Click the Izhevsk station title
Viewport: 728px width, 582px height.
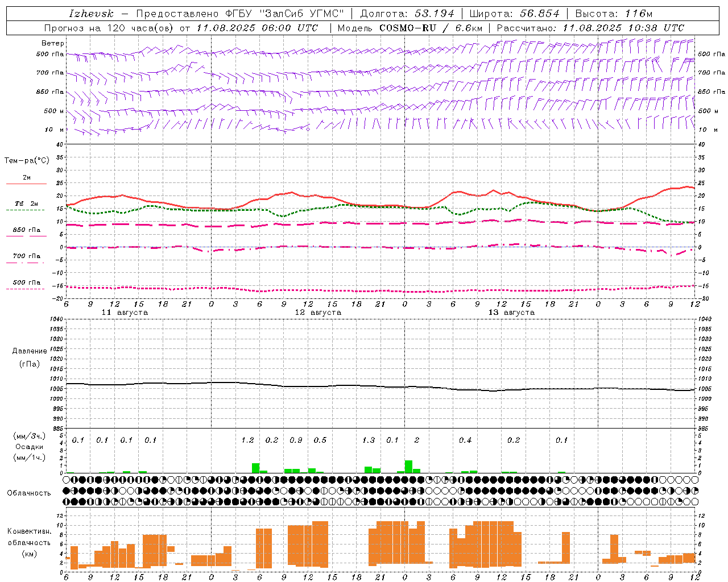(x=92, y=14)
